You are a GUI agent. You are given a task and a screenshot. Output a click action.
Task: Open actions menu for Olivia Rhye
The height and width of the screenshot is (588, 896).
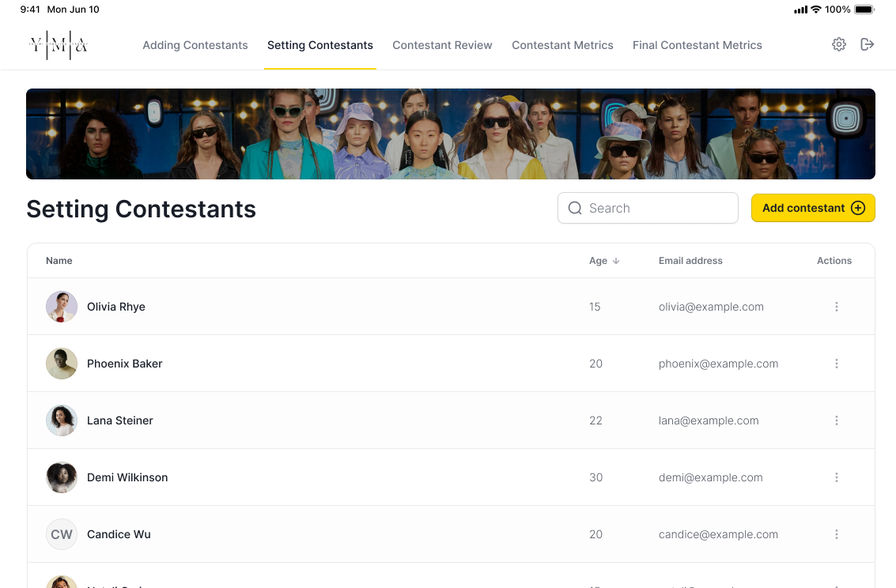(x=837, y=307)
